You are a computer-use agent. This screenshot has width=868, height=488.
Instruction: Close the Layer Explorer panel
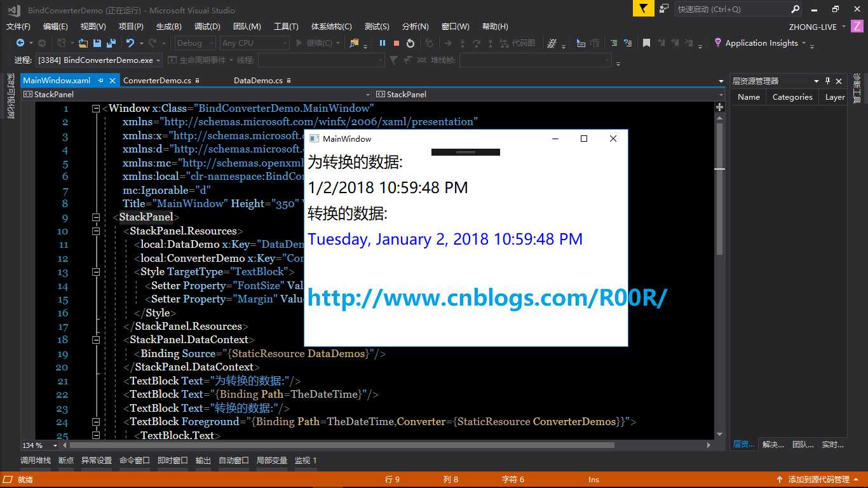pos(839,81)
